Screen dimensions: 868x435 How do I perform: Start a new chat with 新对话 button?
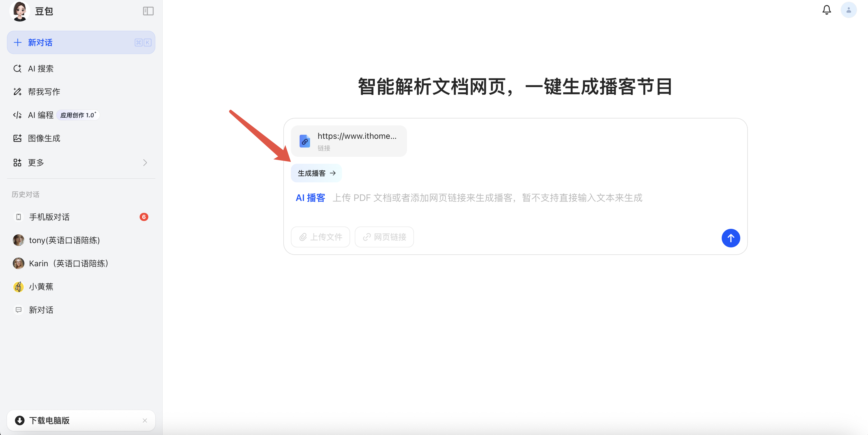coord(81,42)
